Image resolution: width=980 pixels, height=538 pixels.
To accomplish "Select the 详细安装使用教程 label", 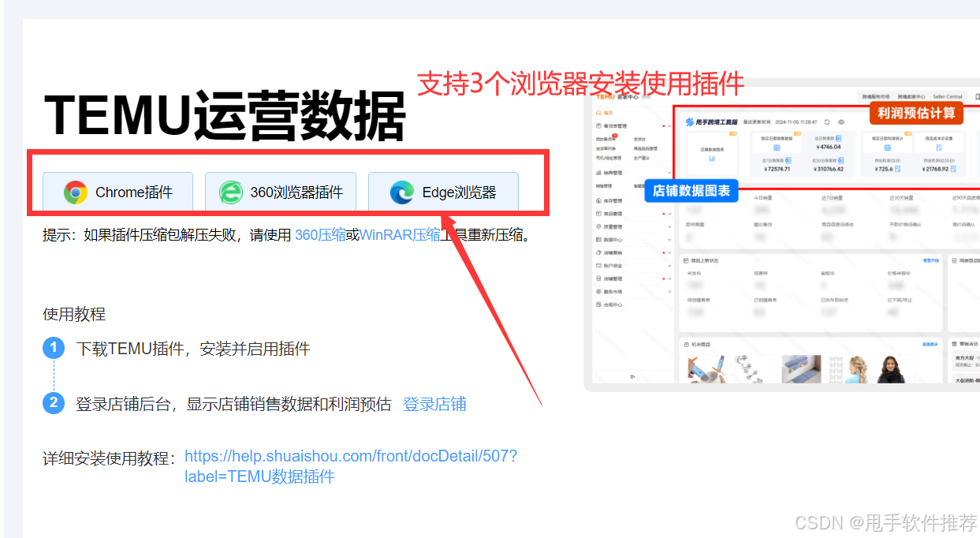I will coord(110,458).
